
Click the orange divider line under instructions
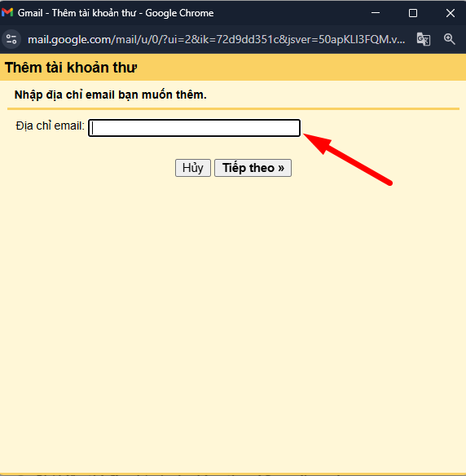click(233, 108)
